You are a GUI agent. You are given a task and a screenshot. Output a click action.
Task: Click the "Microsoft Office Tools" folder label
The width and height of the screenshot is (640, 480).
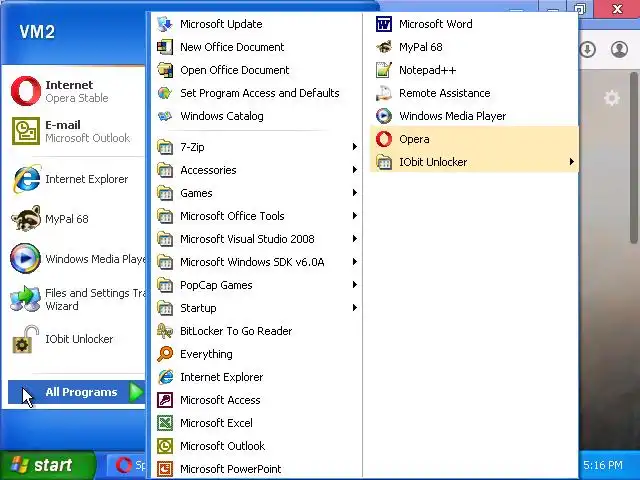point(232,216)
